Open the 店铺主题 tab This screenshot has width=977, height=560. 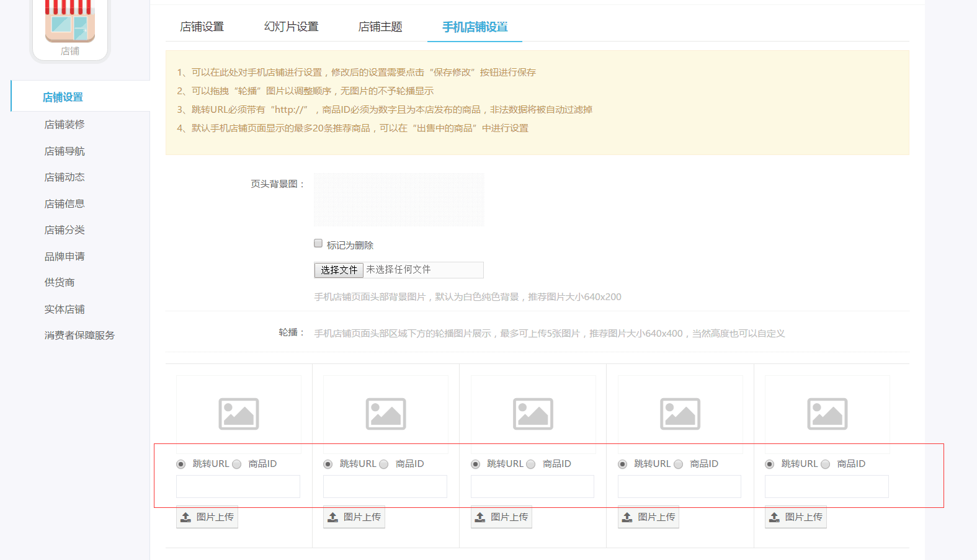click(380, 27)
